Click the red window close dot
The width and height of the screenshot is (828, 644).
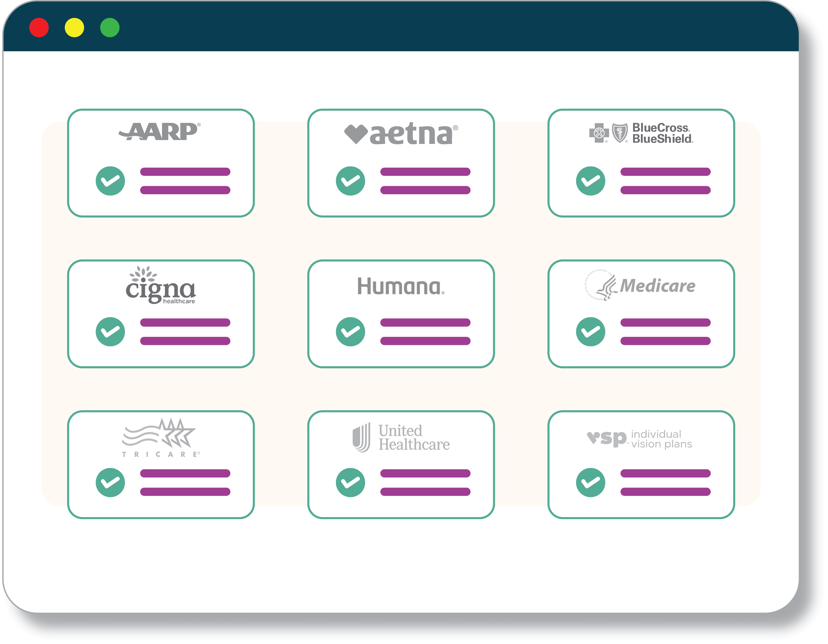click(x=39, y=28)
